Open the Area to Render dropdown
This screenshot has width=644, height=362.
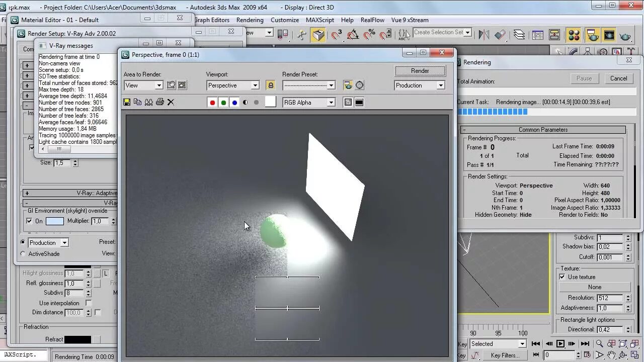143,85
